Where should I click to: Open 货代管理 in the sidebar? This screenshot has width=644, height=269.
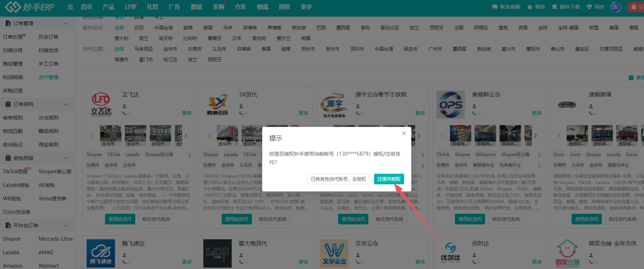pyautogui.click(x=49, y=77)
